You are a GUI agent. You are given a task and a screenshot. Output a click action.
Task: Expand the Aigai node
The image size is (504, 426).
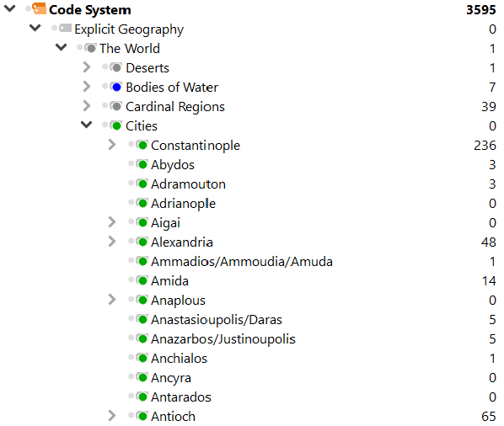[112, 222]
